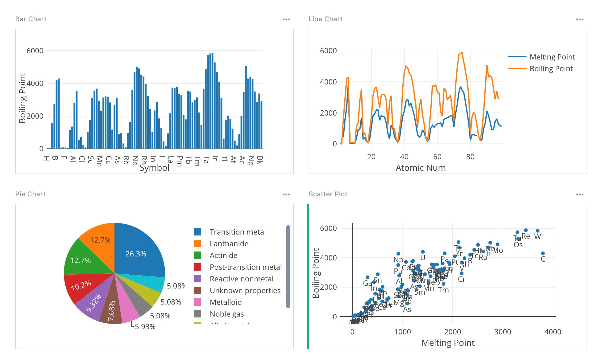Click the Scatter Plot panel title

pyautogui.click(x=328, y=194)
